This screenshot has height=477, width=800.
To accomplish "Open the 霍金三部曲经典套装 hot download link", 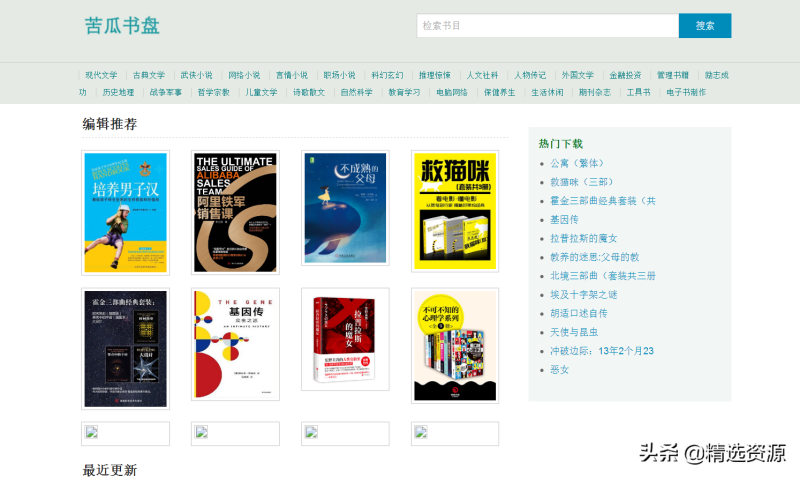I will [603, 201].
